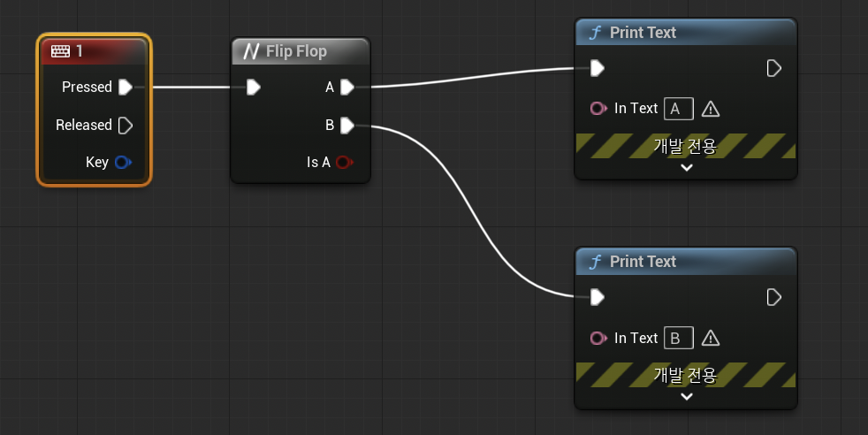Expand the Print Text A node with the chevron
The width and height of the screenshot is (868, 435).
(687, 168)
